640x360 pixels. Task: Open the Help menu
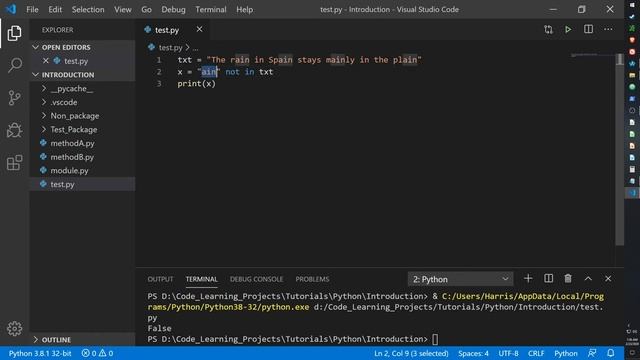click(244, 9)
